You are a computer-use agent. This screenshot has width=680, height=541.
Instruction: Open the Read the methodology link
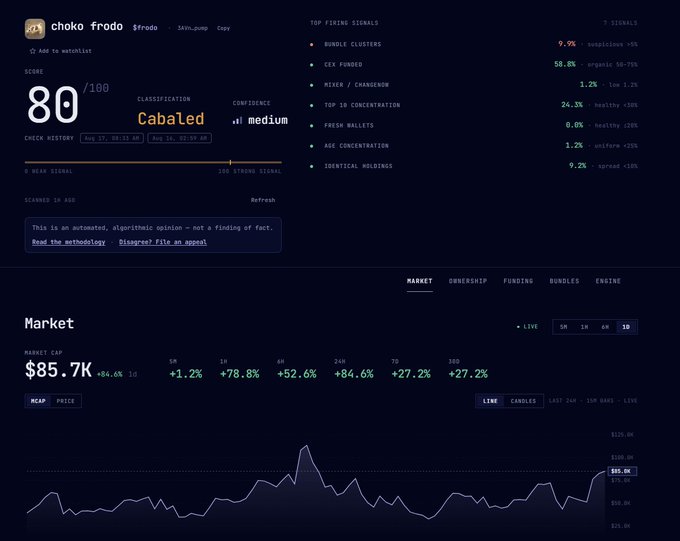point(69,242)
